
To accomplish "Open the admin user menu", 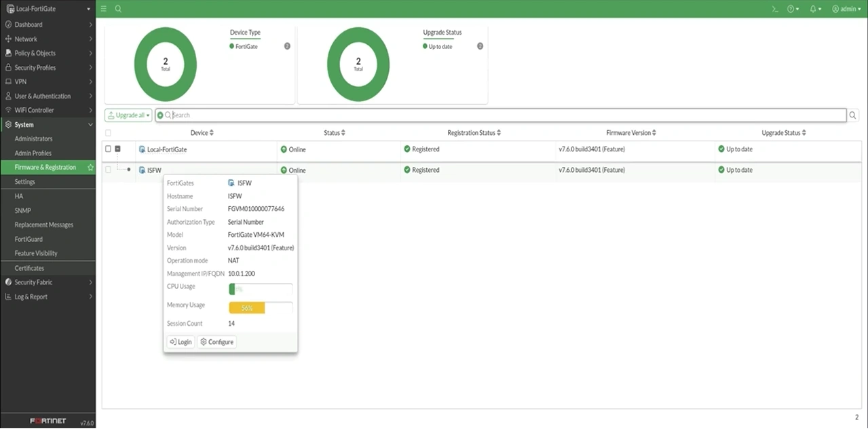I will tap(846, 9).
